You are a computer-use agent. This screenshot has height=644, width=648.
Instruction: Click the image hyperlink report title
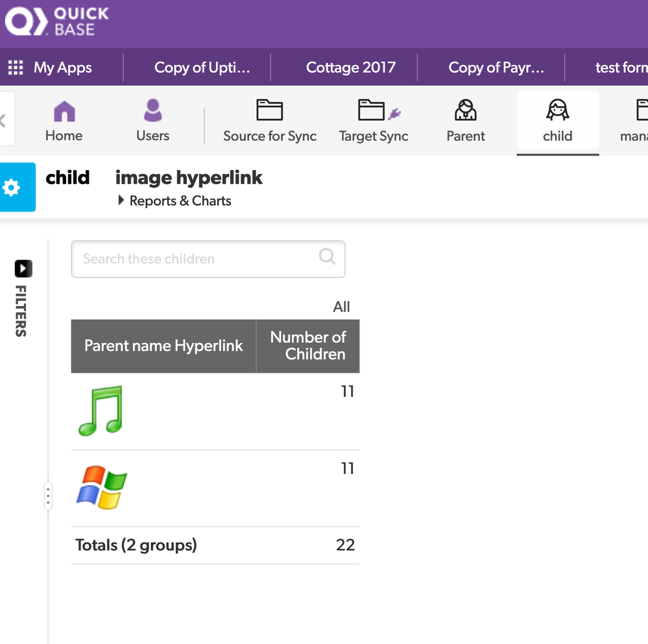(189, 178)
